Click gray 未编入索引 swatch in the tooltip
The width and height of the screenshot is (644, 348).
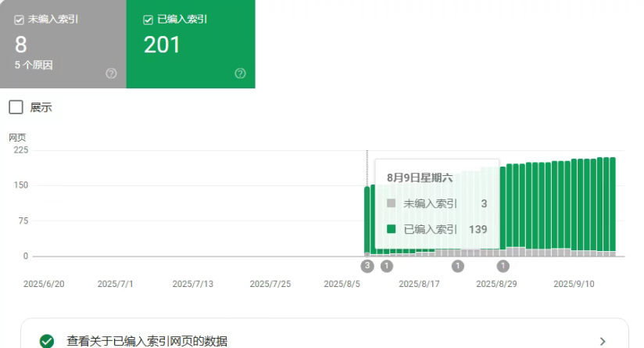tap(391, 203)
